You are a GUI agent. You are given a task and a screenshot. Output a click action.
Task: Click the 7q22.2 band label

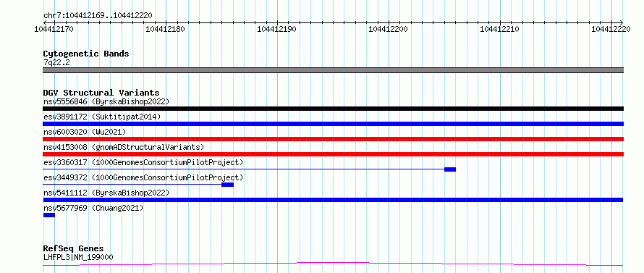click(x=56, y=62)
